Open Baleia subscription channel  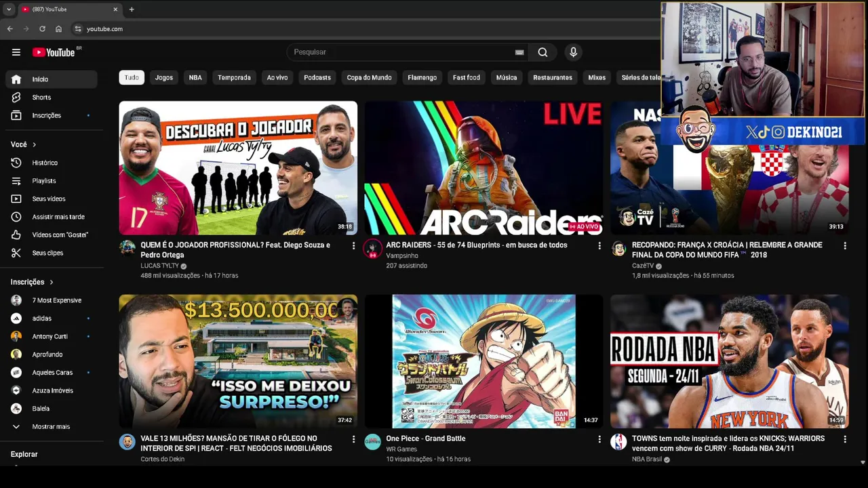point(52,409)
